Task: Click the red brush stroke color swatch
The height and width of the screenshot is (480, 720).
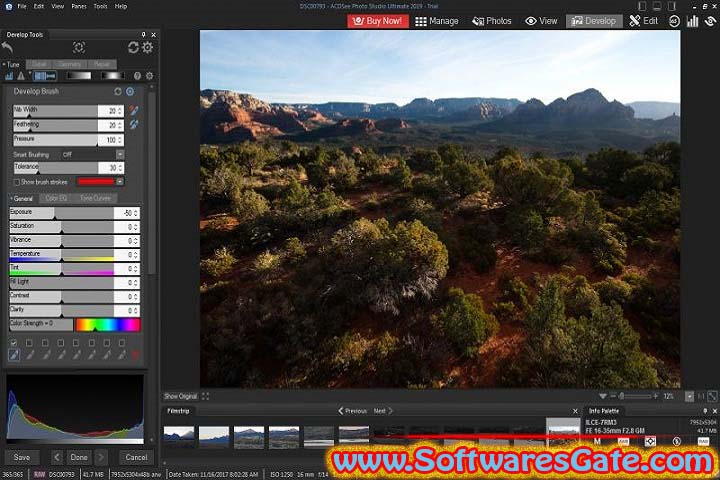Action: point(96,182)
